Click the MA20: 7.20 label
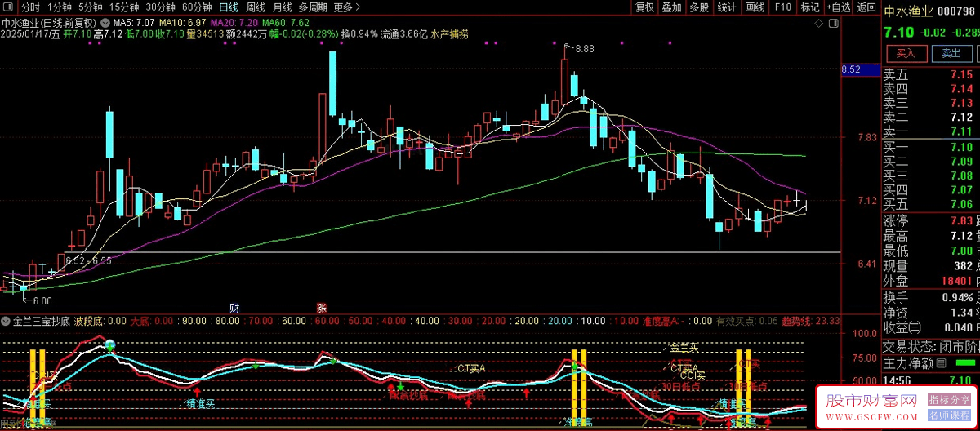The height and width of the screenshot is (431, 980). pos(234,23)
